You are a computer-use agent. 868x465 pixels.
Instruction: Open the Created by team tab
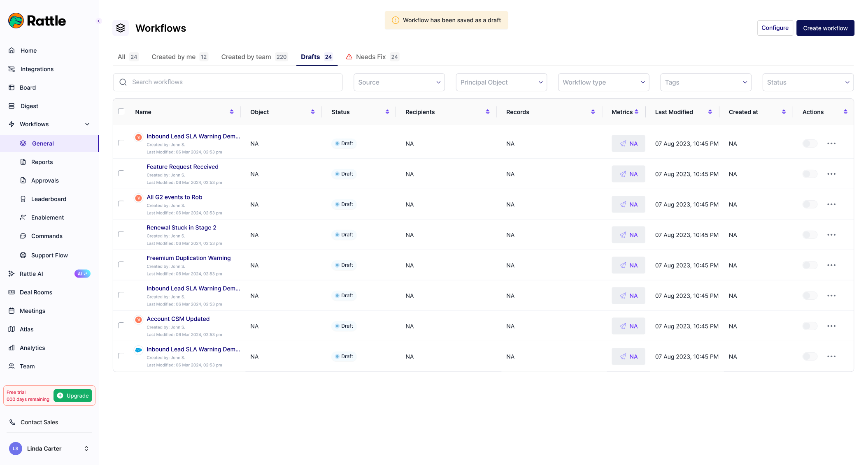(246, 57)
